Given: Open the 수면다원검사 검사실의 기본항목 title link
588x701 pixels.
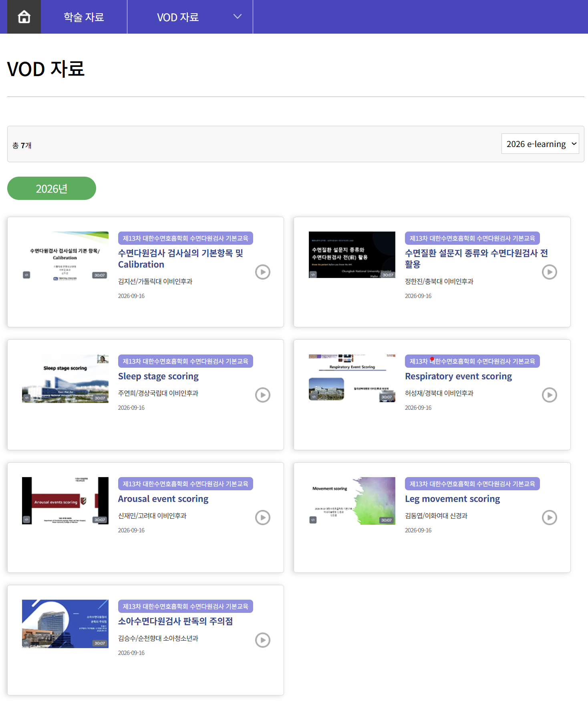Looking at the screenshot, I should click(181, 259).
